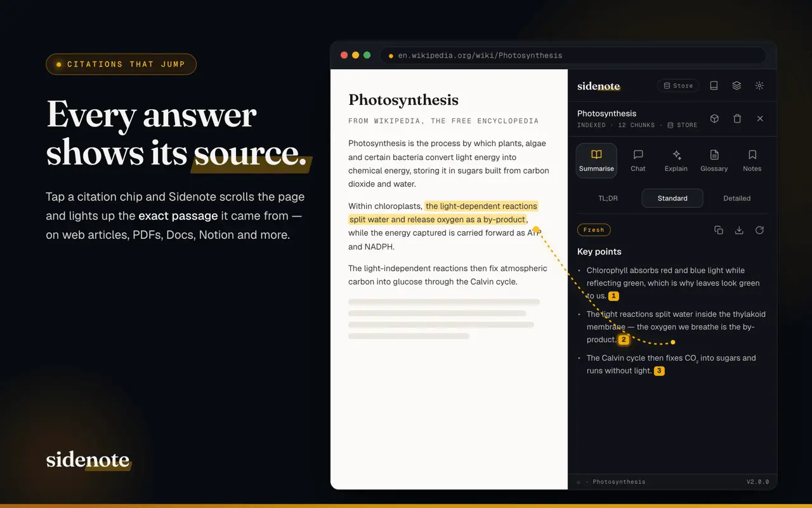Viewport: 812px width, 508px height.
Task: Click the V2.0.0 version label
Action: [x=757, y=482]
